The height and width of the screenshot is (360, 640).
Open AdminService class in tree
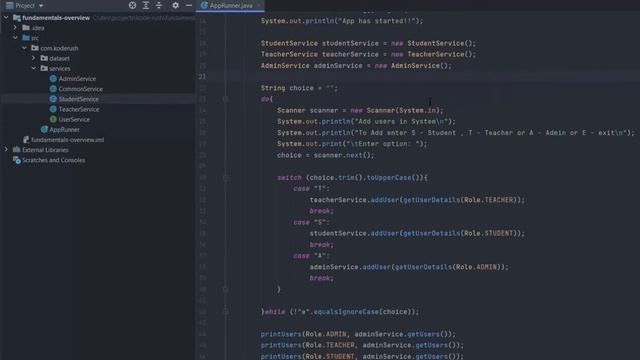coord(77,79)
